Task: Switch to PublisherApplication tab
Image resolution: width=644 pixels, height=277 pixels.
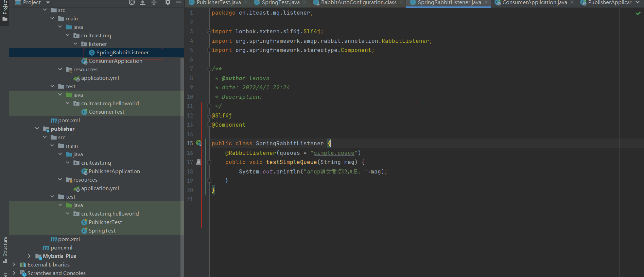Action: pos(610,3)
